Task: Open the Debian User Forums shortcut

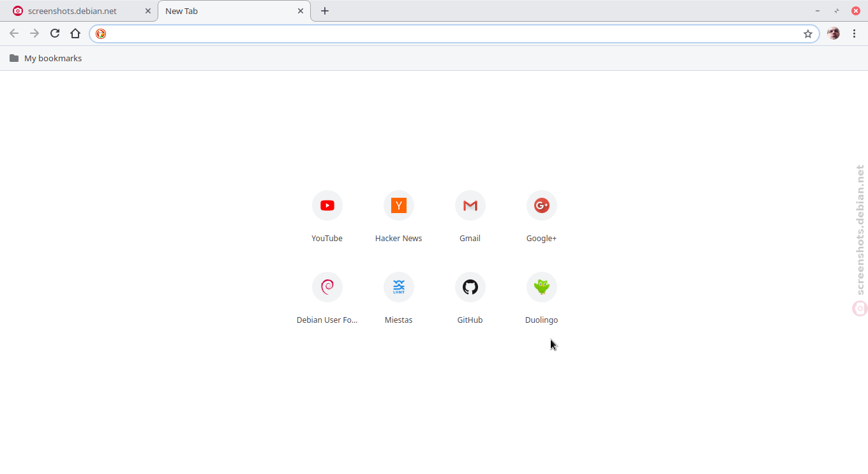Action: tap(327, 299)
